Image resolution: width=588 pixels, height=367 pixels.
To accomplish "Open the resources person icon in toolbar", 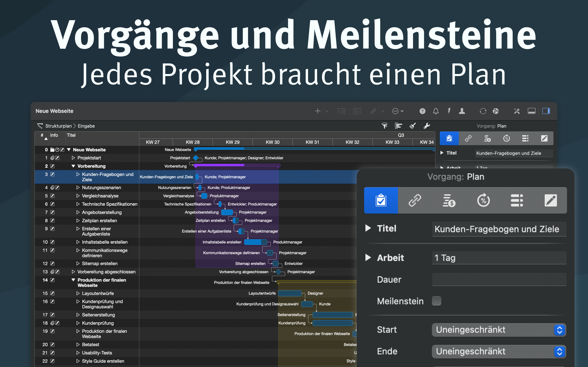I will click(x=462, y=111).
